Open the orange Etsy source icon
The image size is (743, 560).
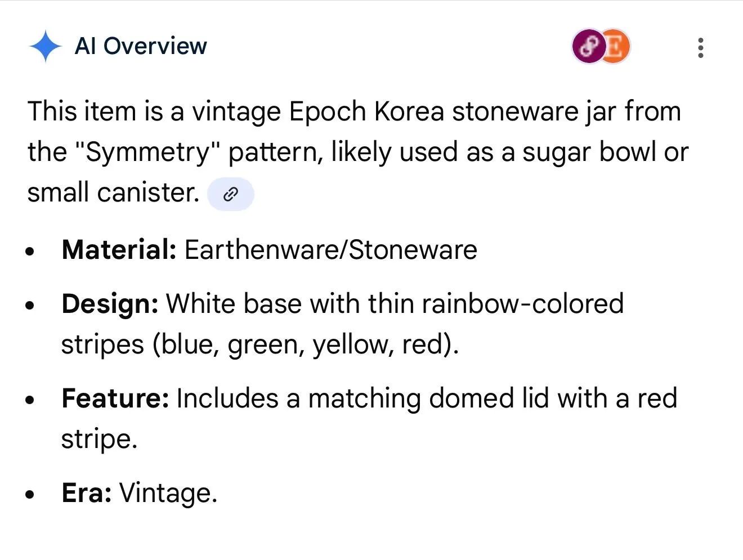615,46
